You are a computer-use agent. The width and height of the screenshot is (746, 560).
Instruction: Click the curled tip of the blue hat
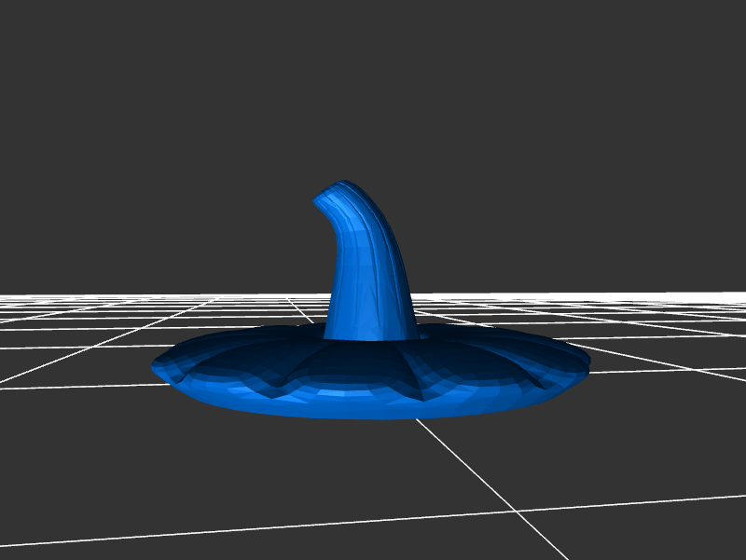(328, 197)
